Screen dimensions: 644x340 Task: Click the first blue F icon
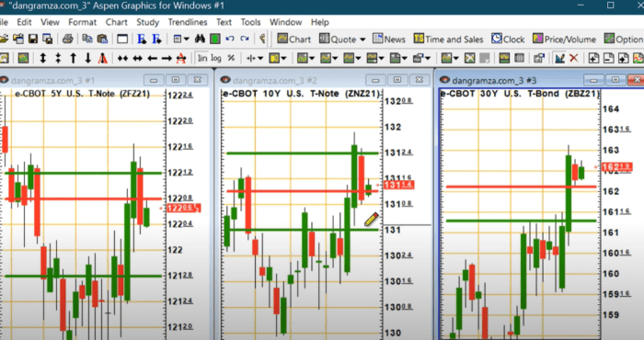point(142,39)
